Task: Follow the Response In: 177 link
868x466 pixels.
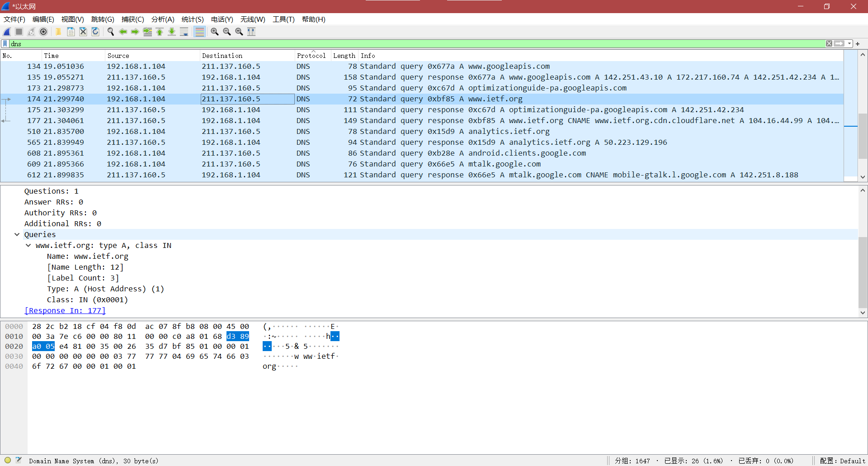Action: click(x=65, y=310)
